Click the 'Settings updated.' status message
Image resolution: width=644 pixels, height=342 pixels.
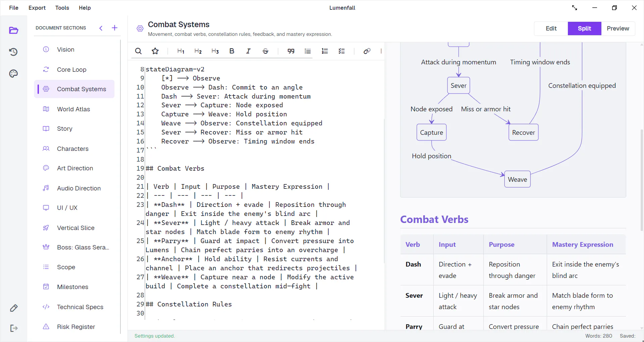coord(155,336)
